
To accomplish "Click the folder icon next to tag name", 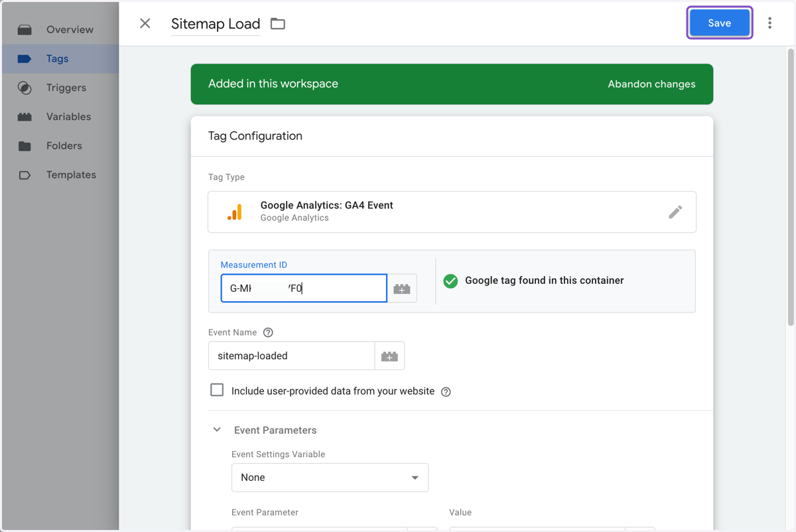I will (x=278, y=24).
